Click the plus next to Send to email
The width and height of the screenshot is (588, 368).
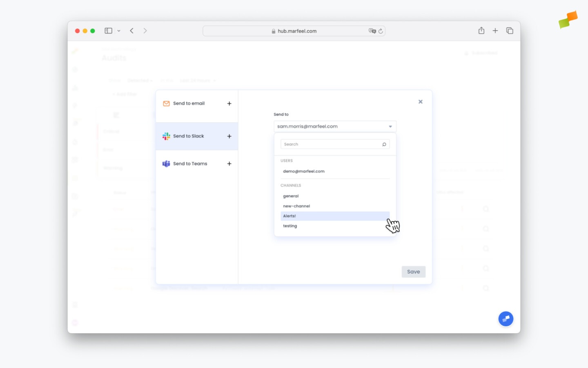click(x=229, y=103)
